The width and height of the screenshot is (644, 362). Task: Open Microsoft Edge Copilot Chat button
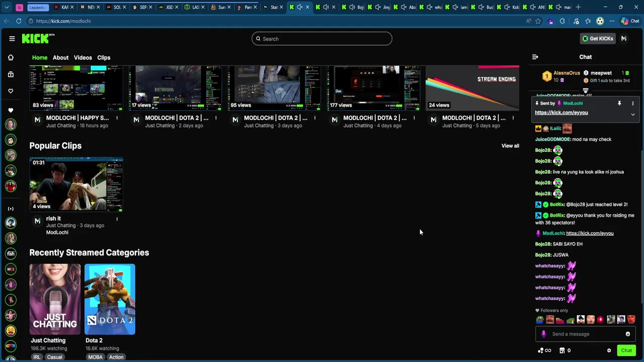pos(630,21)
